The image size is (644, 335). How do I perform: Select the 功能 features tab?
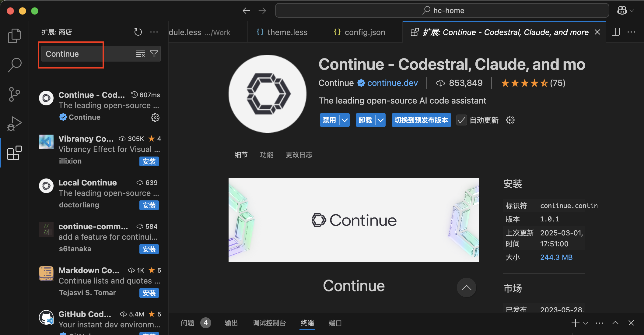(267, 155)
